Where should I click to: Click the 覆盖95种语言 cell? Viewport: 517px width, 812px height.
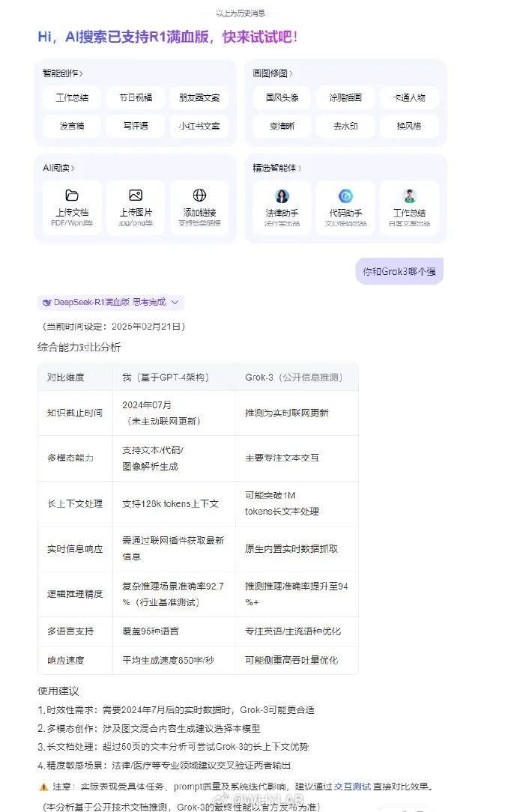click(x=151, y=631)
